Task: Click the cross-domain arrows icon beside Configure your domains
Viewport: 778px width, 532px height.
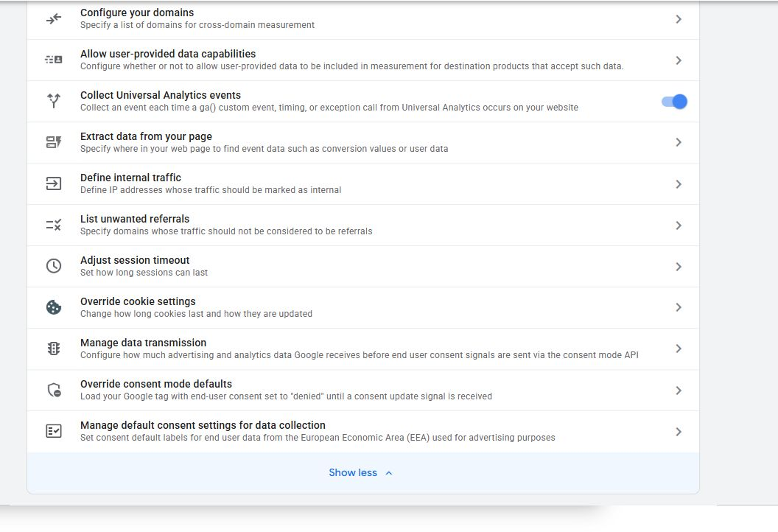Action: tap(54, 19)
